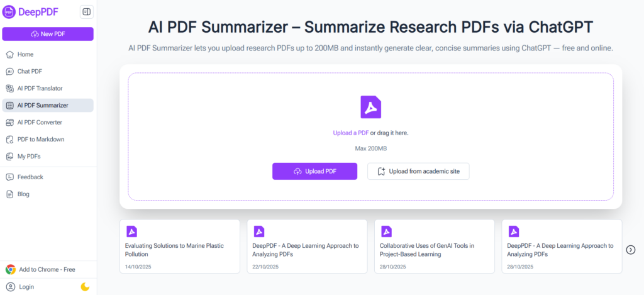Click the Chrome logo icon
Viewport: 644px width, 295px height.
pos(11,270)
